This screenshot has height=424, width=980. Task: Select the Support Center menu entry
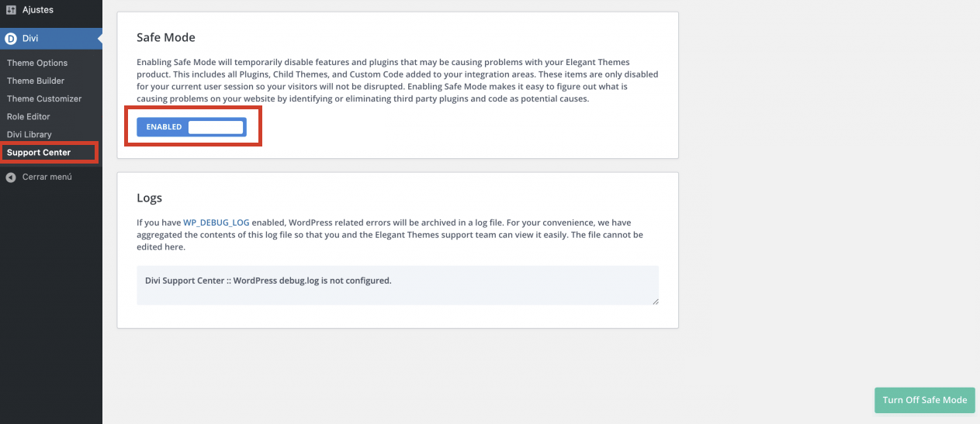(x=39, y=152)
